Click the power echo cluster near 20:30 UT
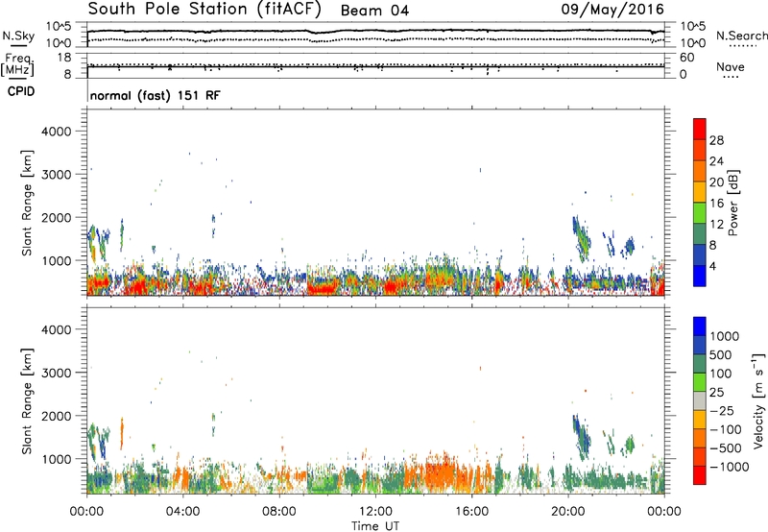Viewport: 768px width, 532px height. tap(582, 238)
